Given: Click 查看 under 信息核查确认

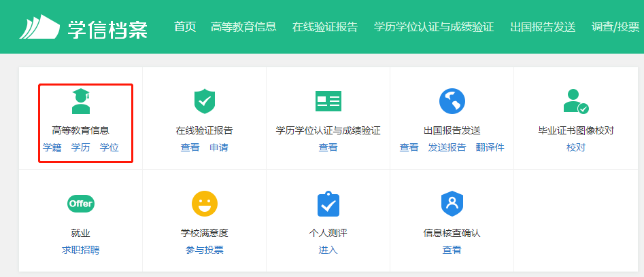Looking at the screenshot, I should (452, 250).
